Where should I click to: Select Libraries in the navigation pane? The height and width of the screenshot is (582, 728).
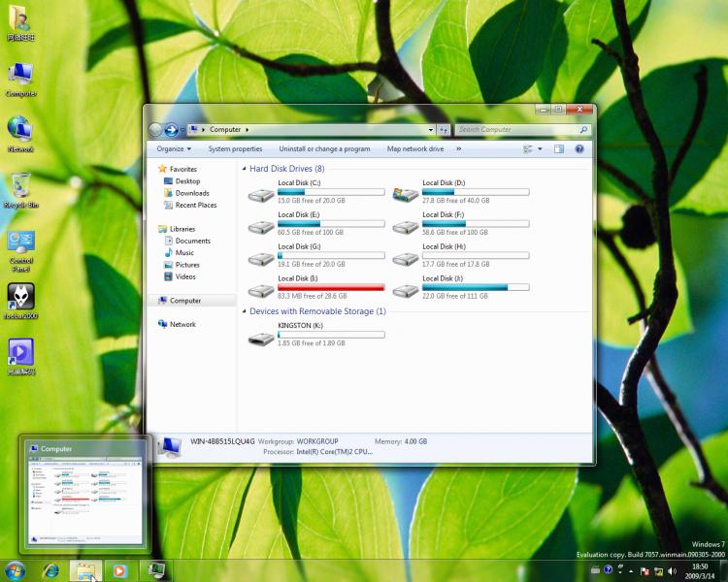[x=182, y=229]
